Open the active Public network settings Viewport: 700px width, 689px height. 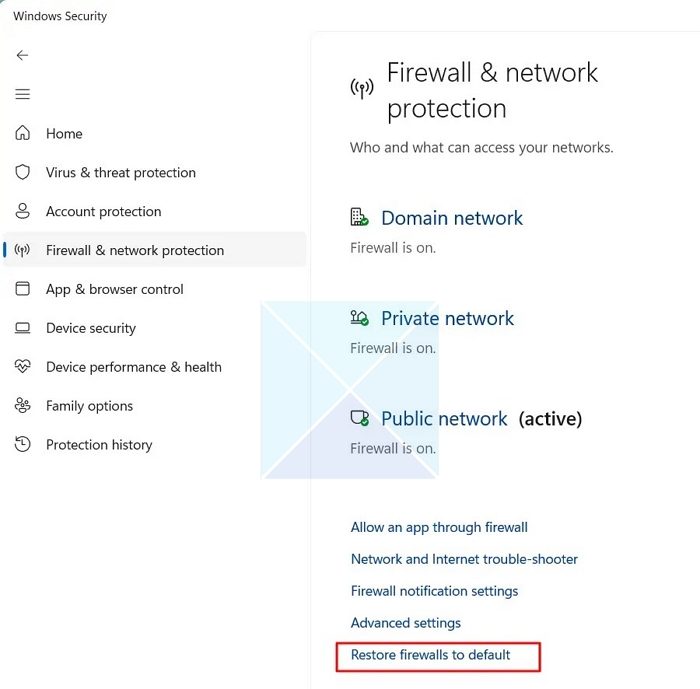pyautogui.click(x=444, y=419)
